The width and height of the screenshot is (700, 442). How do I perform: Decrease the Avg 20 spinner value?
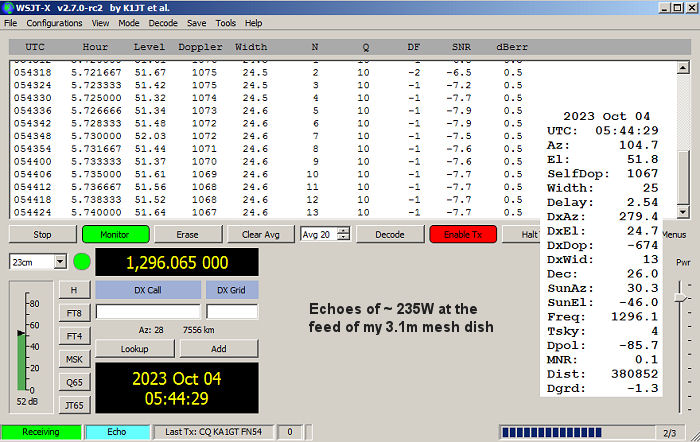point(343,237)
